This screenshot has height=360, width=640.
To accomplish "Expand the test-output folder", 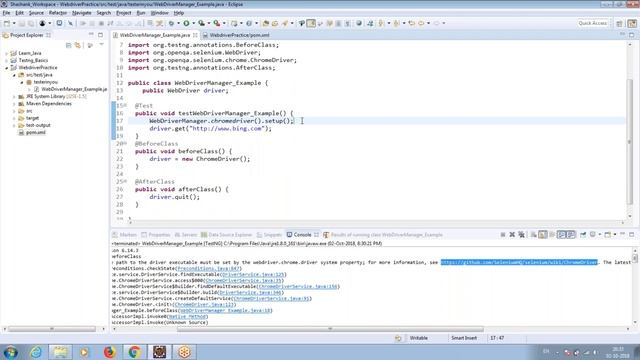I will (x=14, y=125).
